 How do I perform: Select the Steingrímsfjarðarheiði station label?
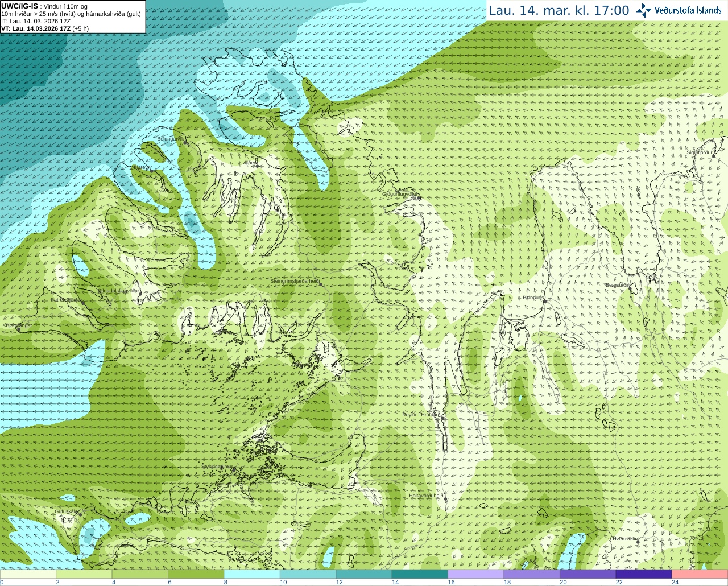(x=295, y=281)
